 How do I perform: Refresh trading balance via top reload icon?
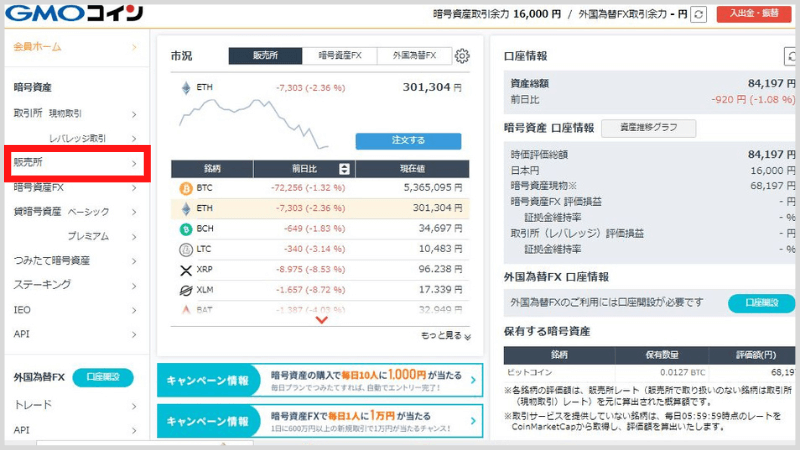coord(698,14)
